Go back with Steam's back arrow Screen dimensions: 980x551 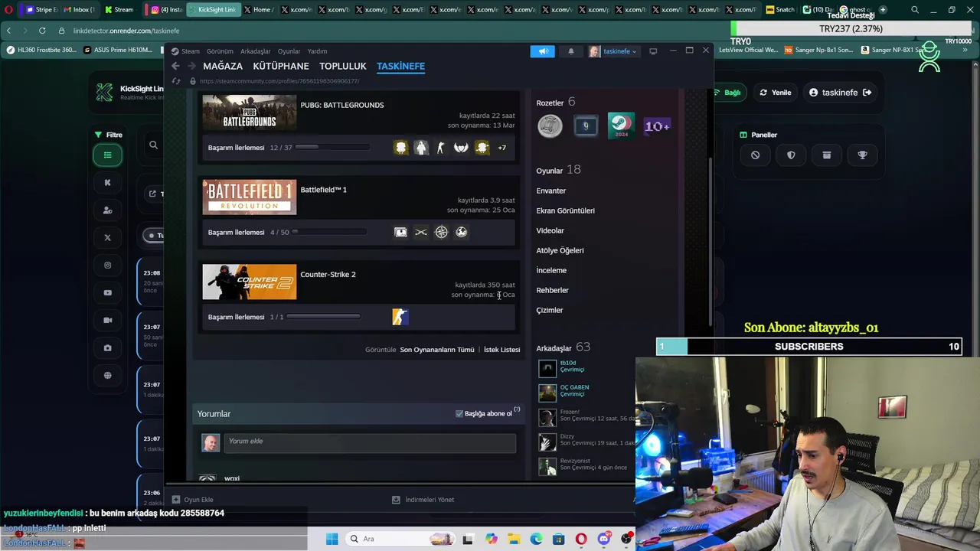[x=175, y=66]
